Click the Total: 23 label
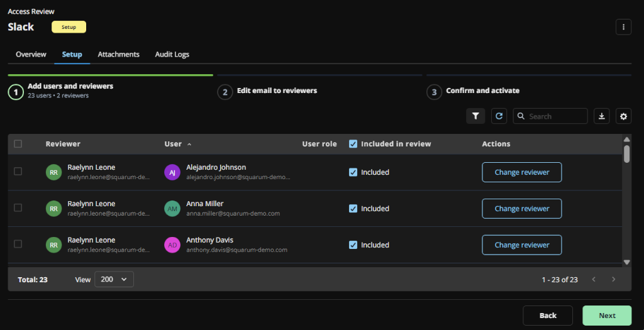Image resolution: width=644 pixels, height=330 pixels. click(x=33, y=280)
